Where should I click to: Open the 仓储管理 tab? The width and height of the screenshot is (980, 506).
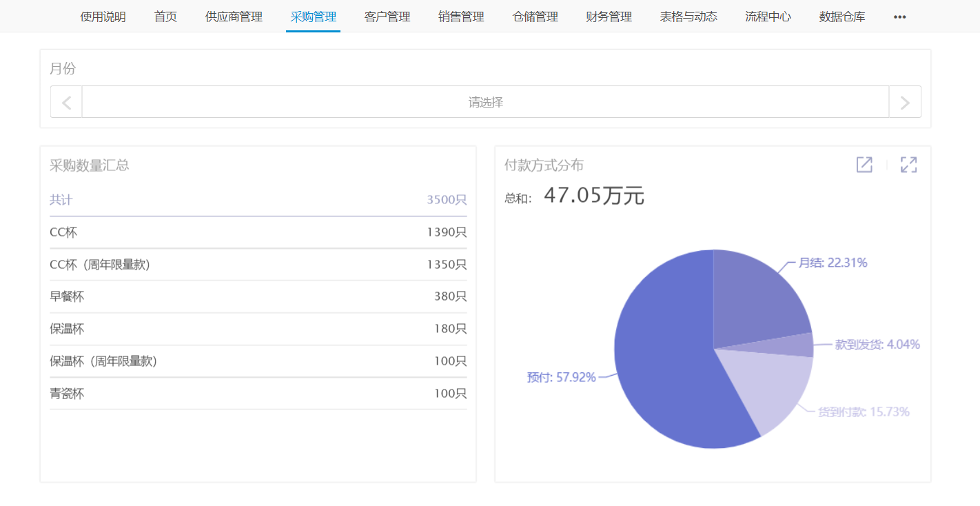(x=535, y=17)
